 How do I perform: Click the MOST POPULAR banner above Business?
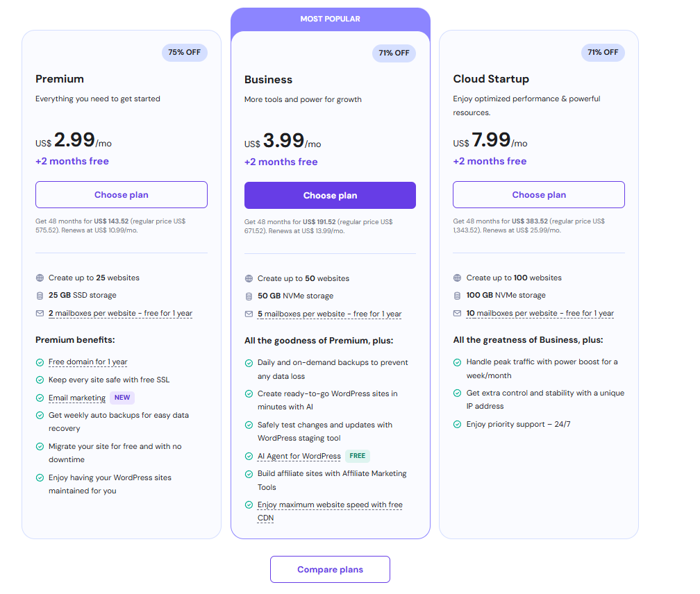click(x=330, y=19)
